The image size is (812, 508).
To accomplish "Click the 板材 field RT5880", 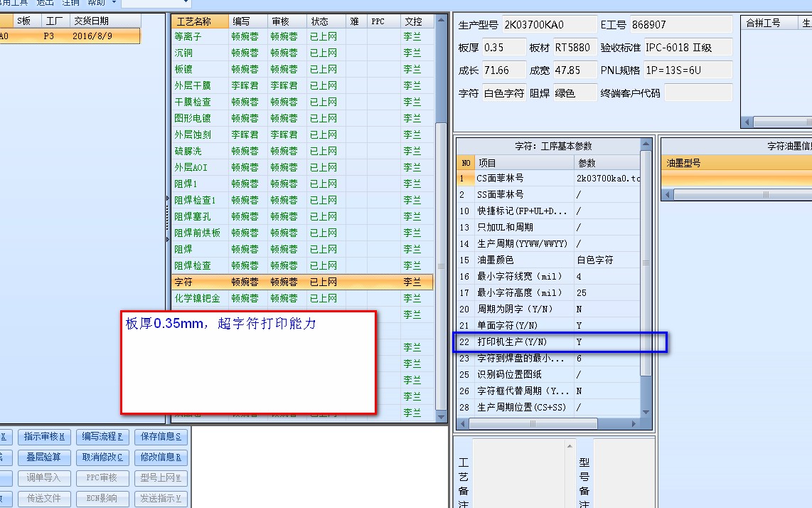I will click(575, 47).
